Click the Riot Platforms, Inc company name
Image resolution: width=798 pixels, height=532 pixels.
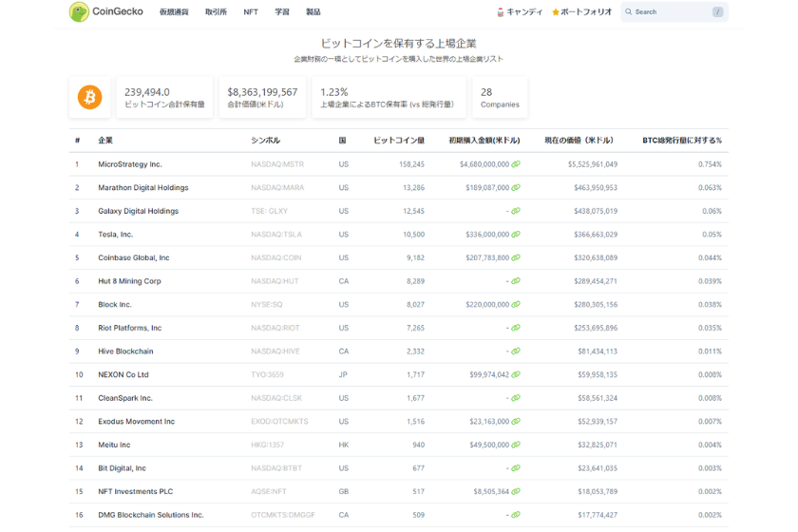click(130, 328)
